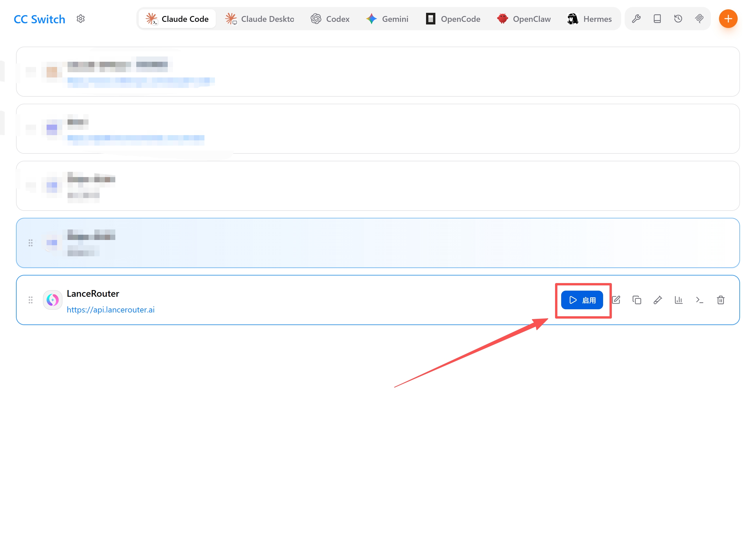Open the book icon in the top toolbar
The width and height of the screenshot is (756, 537).
pos(657,19)
